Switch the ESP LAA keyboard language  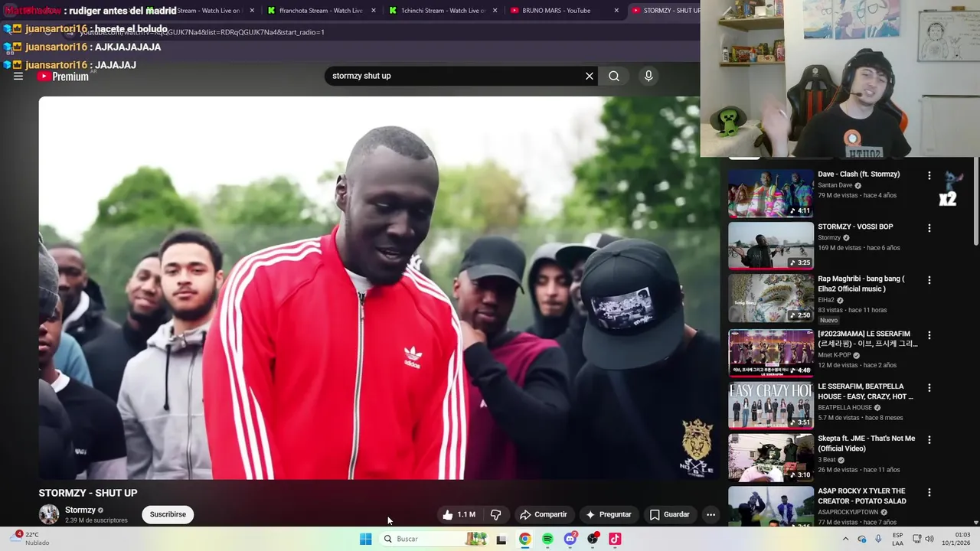(897, 539)
